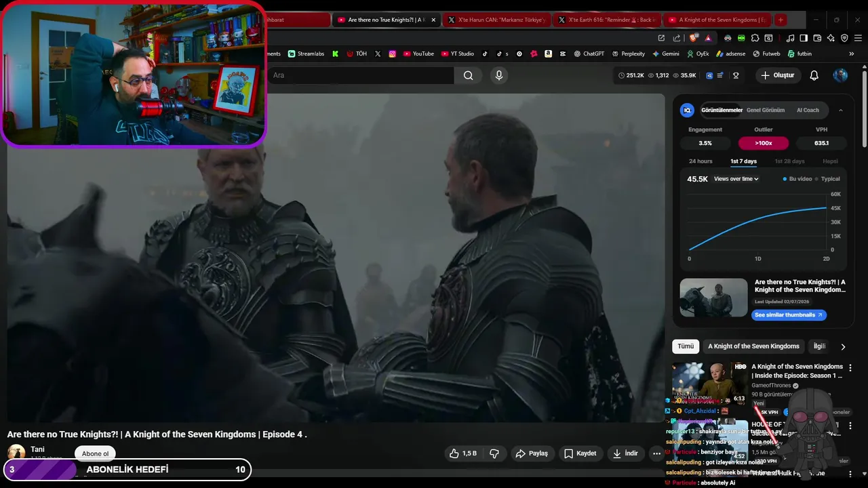Viewport: 868px width, 488px height.
Task: Select the Hepsi range
Action: 830,161
